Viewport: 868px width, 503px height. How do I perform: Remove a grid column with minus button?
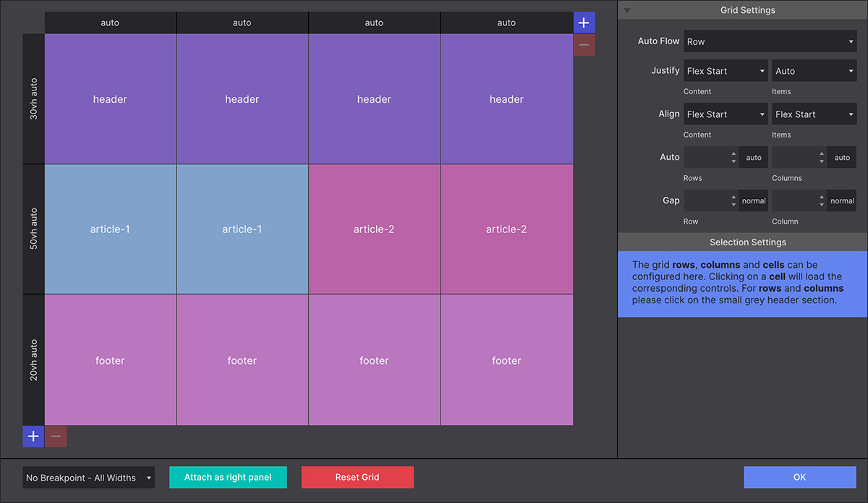(584, 45)
